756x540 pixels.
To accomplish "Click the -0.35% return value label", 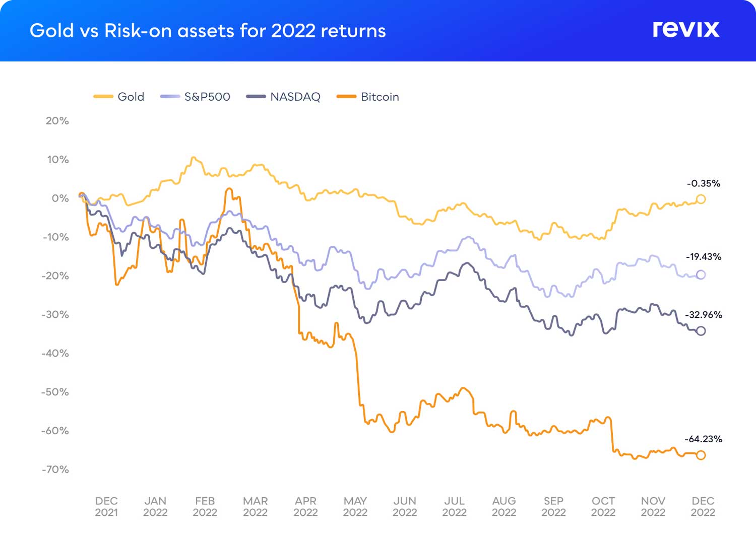I will 704,183.
